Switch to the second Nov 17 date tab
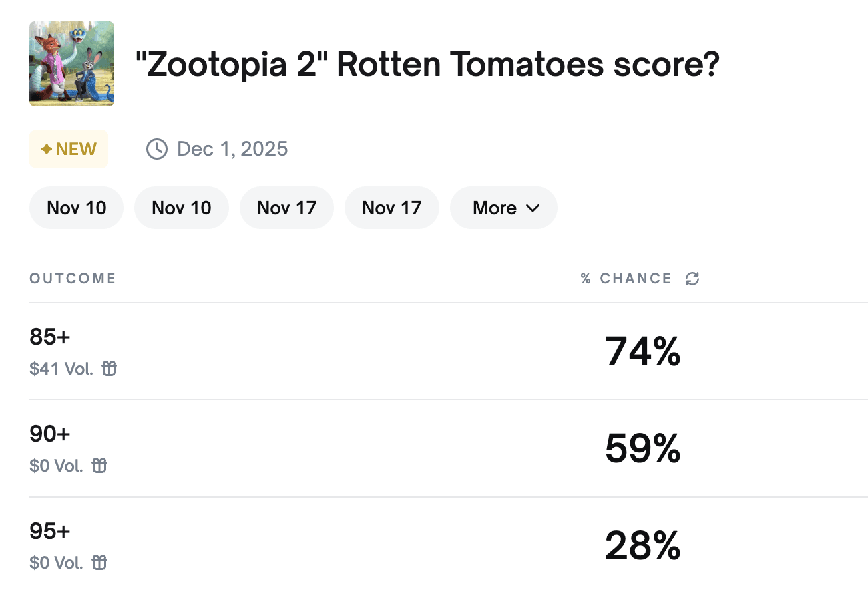The height and width of the screenshot is (616, 868). (392, 208)
